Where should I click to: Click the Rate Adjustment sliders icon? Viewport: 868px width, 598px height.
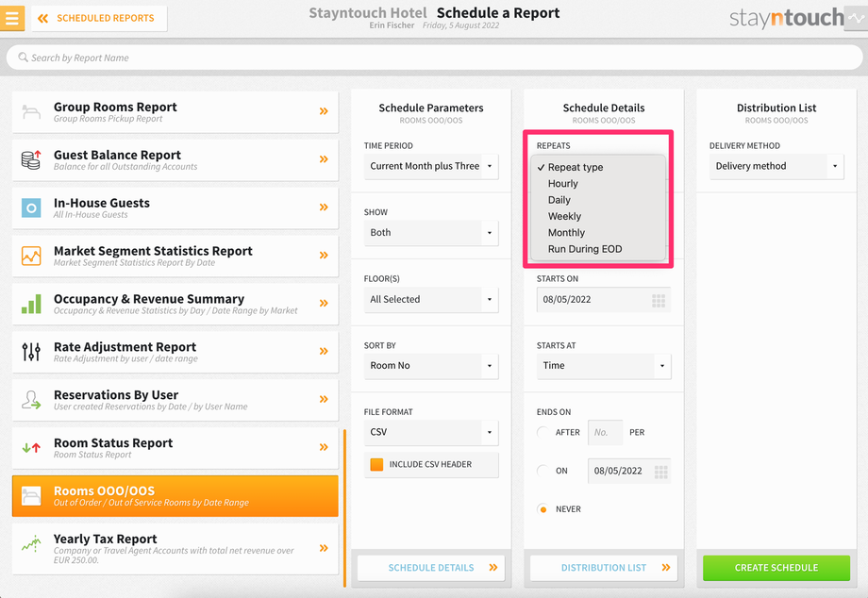coord(31,351)
